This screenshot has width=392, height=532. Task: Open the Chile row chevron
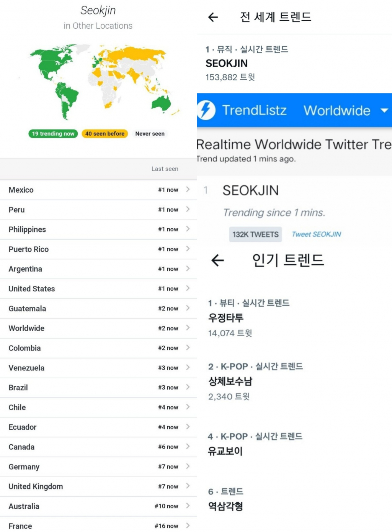[x=188, y=407]
